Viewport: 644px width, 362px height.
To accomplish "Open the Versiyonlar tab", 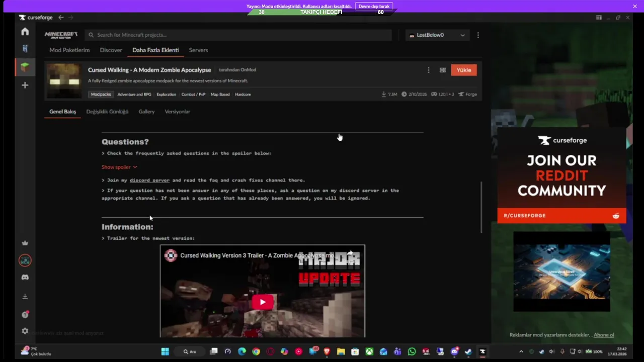I will coord(177,112).
